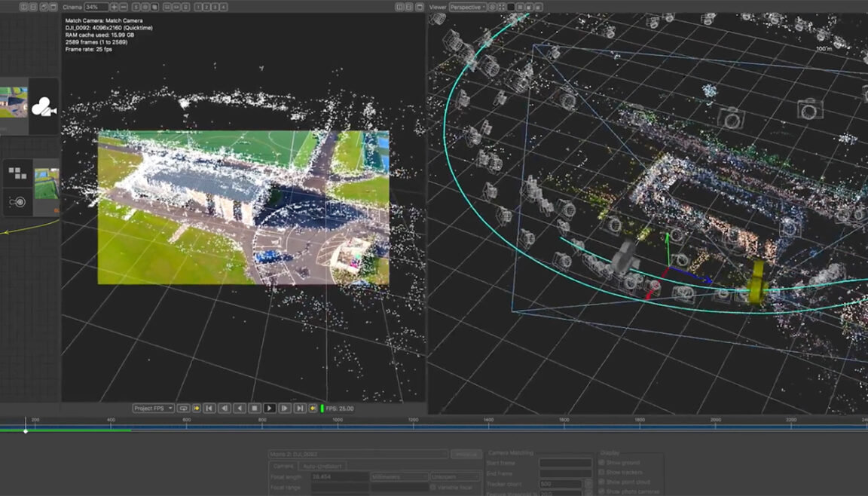
Task: Click the Match Camera node icon
Action: [44, 107]
